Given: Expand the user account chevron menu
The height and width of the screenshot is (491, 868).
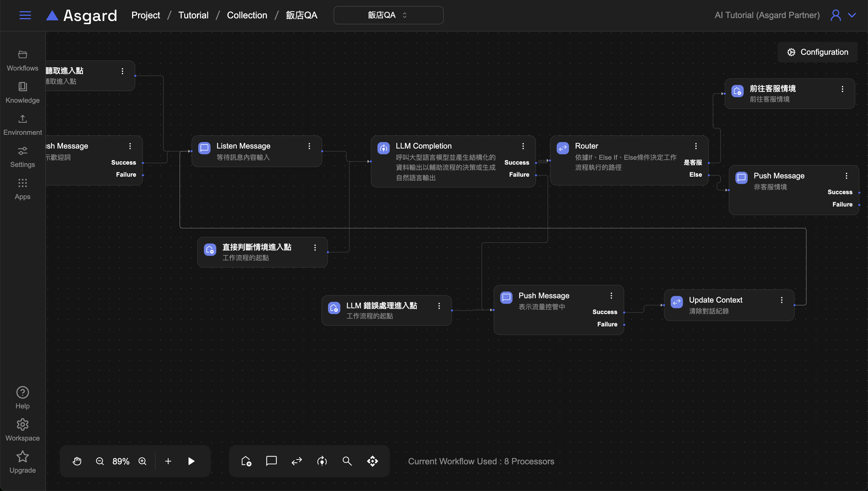Looking at the screenshot, I should pyautogui.click(x=852, y=15).
